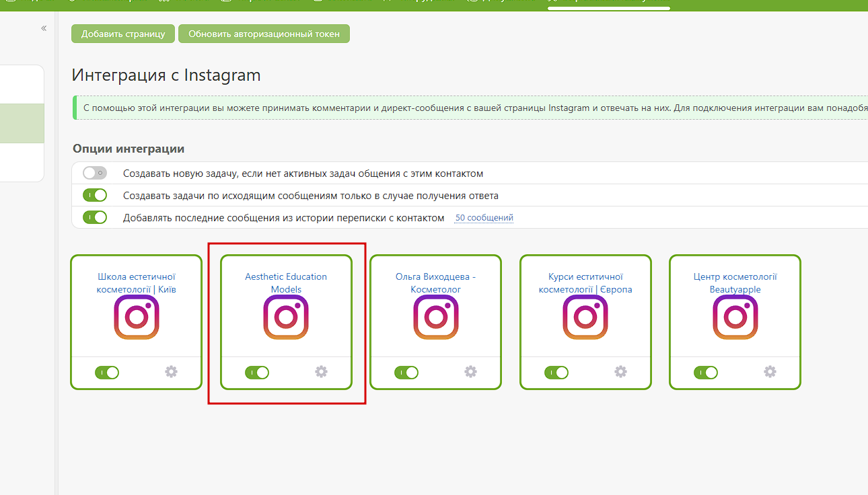Toggle adding last messages from contact history
The height and width of the screenshot is (495, 868).
pyautogui.click(x=95, y=218)
